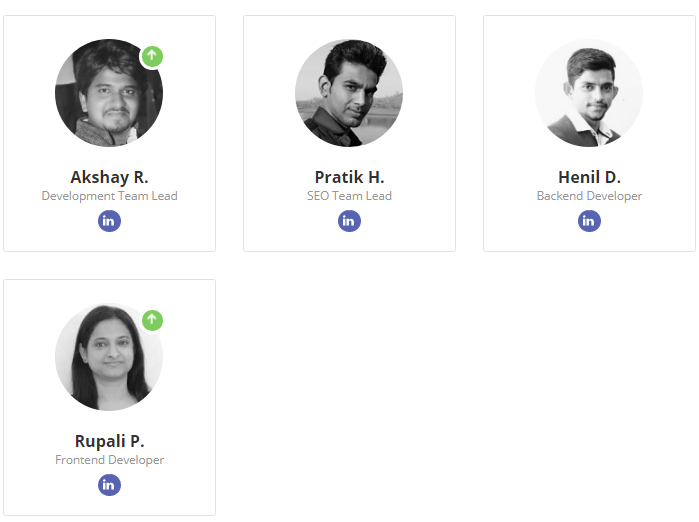Select Akshay R.'s profile photo

[x=108, y=94]
